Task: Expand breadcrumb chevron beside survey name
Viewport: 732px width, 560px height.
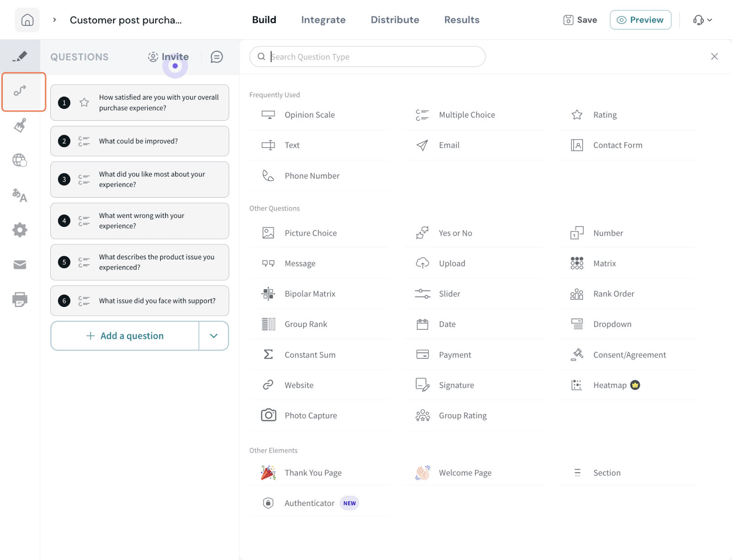Action: pos(54,20)
